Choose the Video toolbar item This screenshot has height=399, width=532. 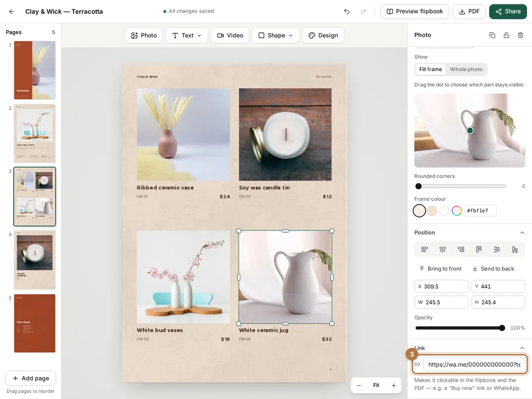230,35
